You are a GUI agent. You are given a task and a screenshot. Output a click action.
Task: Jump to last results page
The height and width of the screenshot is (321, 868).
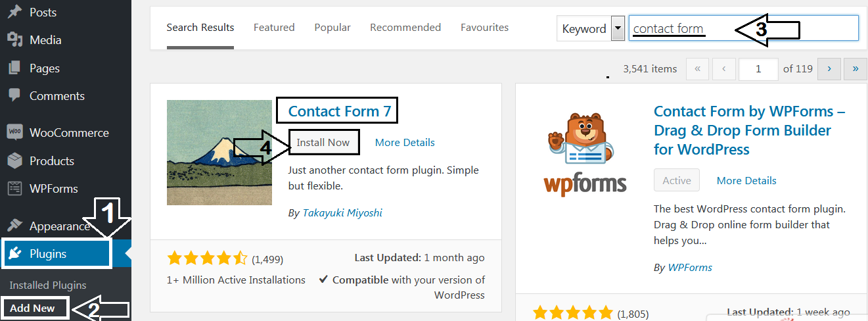coord(855,68)
